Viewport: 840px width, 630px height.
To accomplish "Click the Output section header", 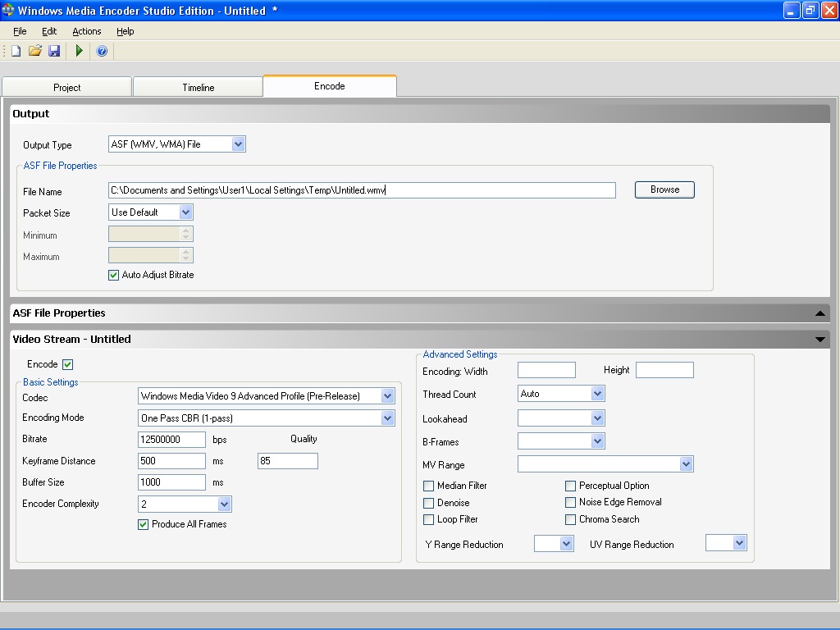I will (420, 113).
